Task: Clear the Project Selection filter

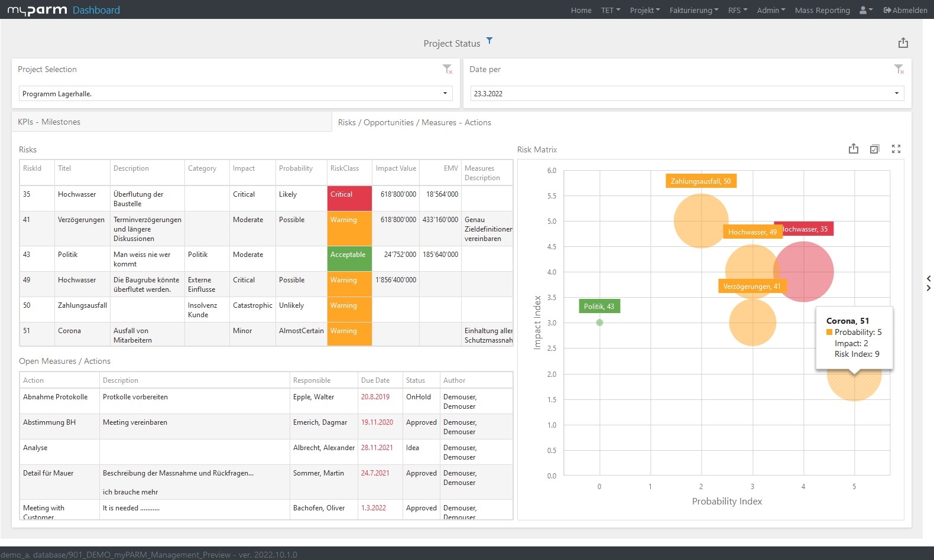Action: tap(447, 69)
